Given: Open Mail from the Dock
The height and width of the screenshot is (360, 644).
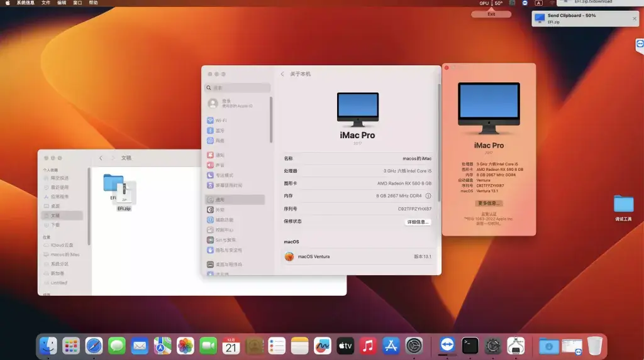Looking at the screenshot, I should pyautogui.click(x=140, y=346).
